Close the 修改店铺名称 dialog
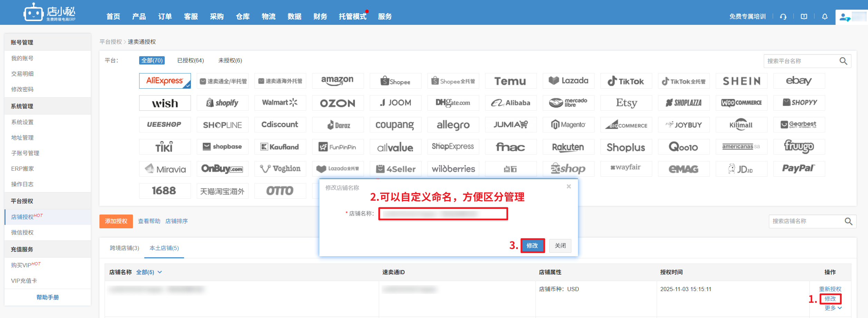Image resolution: width=868 pixels, height=318 pixels. coord(569,187)
